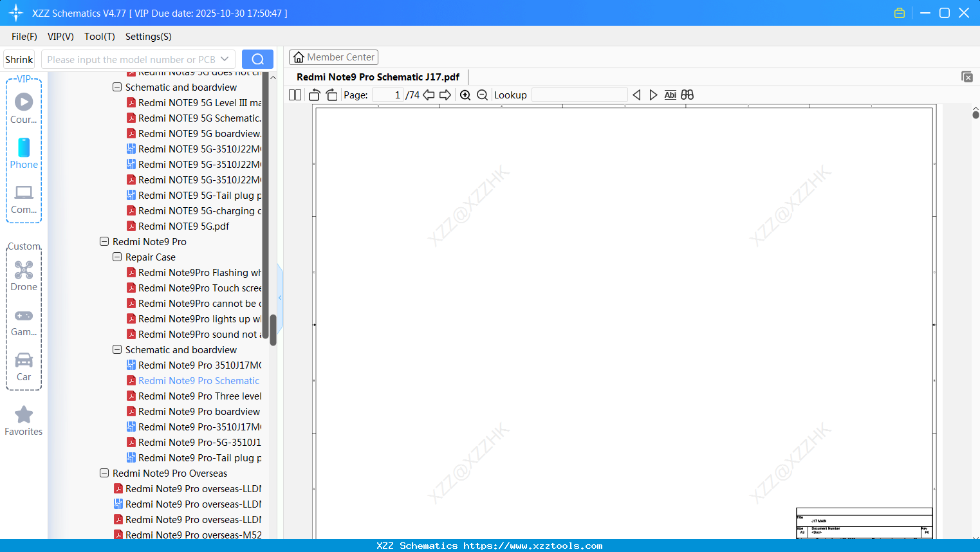Open Redmi Note9 Pro-Tail plug file
This screenshot has width=980, height=552.
[x=194, y=458]
